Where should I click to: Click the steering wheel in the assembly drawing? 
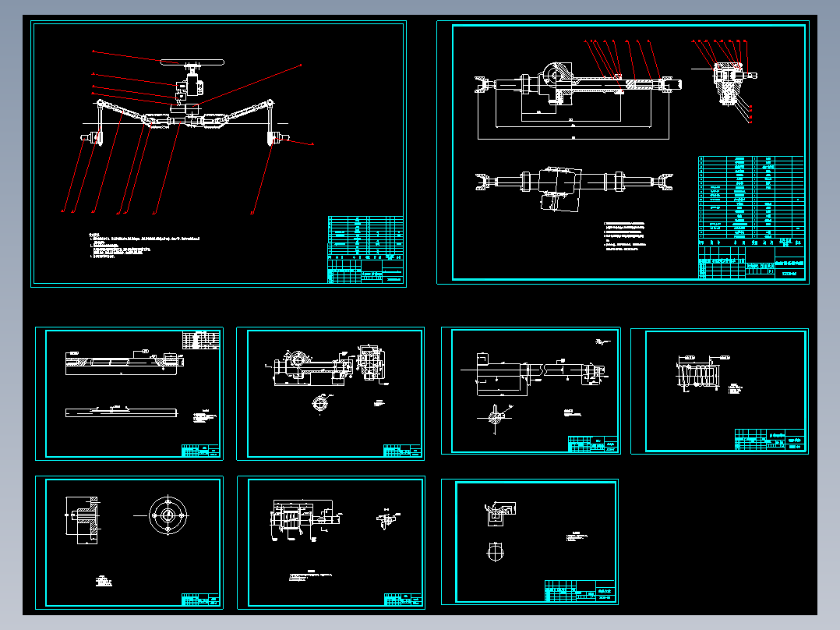coord(192,62)
